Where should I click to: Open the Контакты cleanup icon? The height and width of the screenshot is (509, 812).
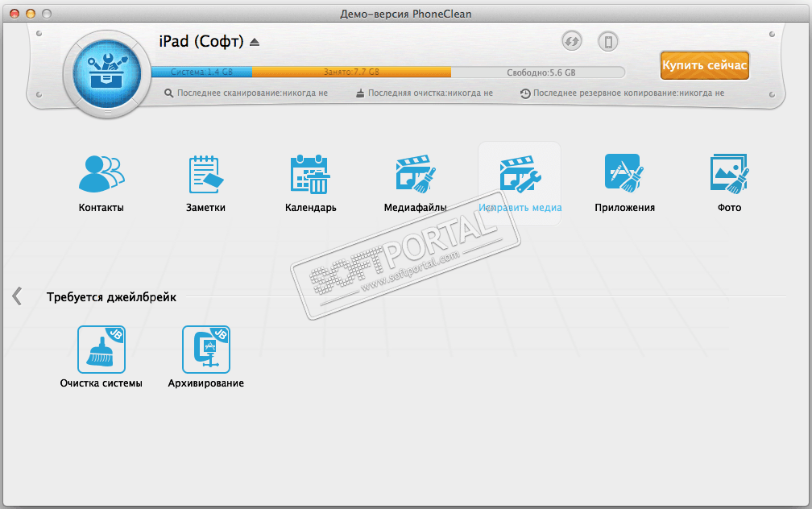101,175
